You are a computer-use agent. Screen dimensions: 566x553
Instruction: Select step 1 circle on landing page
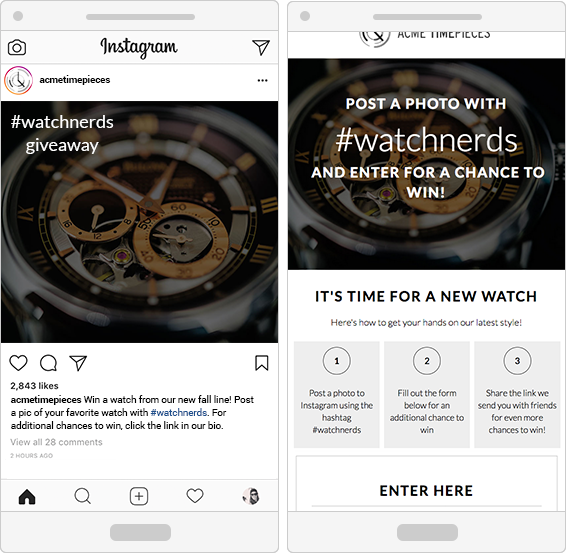(x=337, y=361)
